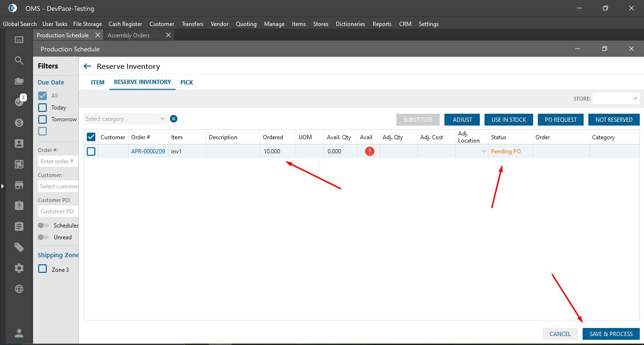The image size is (644, 345).
Task: Open the price tag icon in sidebar
Action: [19, 247]
